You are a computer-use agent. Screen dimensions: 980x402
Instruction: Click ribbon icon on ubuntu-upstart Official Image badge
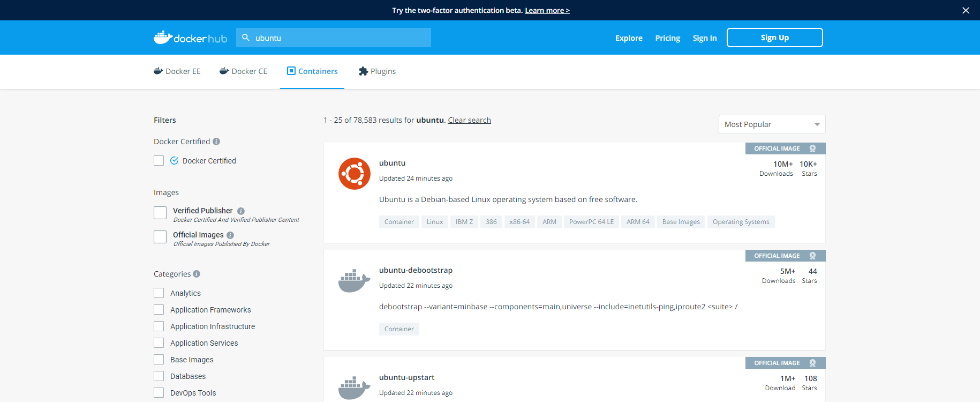point(812,363)
